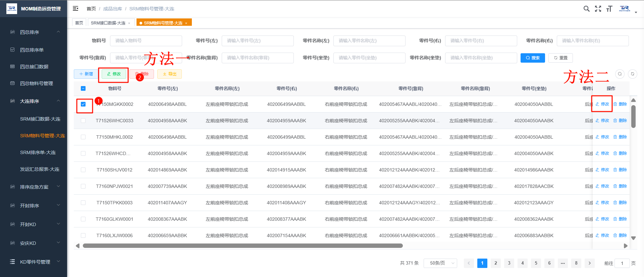
Task: Uncheck the row T7150MGKK0002 checkbox
Action: pyautogui.click(x=83, y=104)
